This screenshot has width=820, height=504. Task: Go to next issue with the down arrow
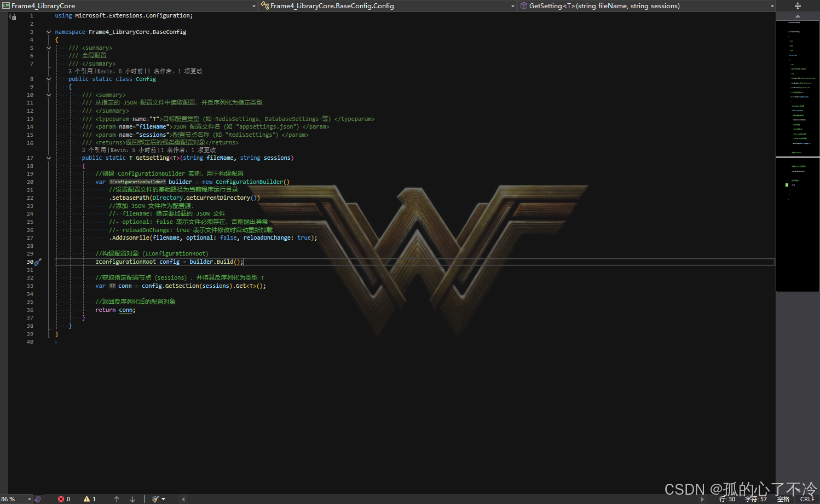click(132, 499)
